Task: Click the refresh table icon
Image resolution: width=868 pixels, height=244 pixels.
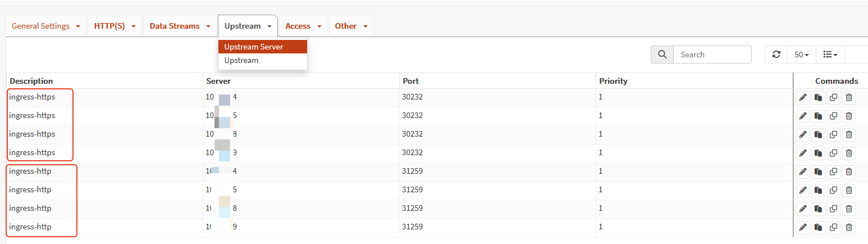Action: point(776,55)
